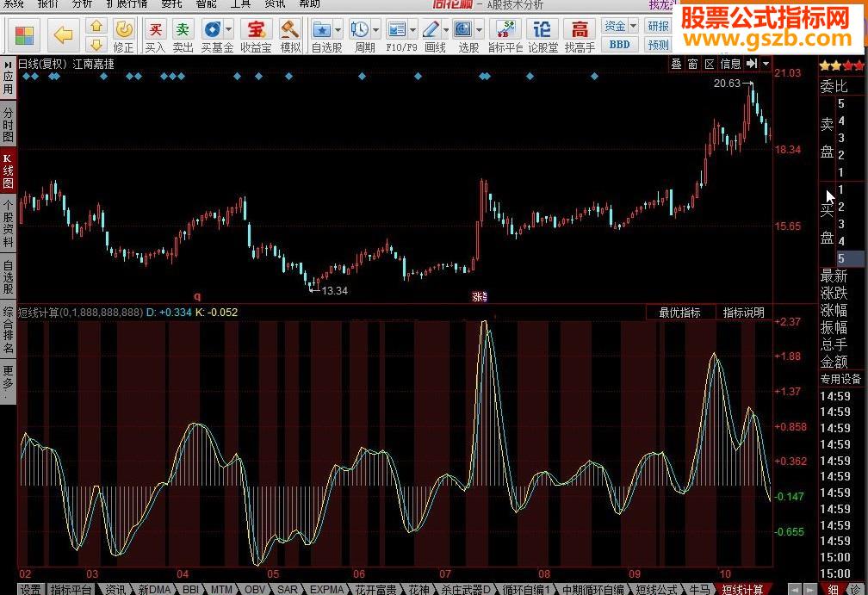Click the 应用 sidebar toggle

(8, 77)
